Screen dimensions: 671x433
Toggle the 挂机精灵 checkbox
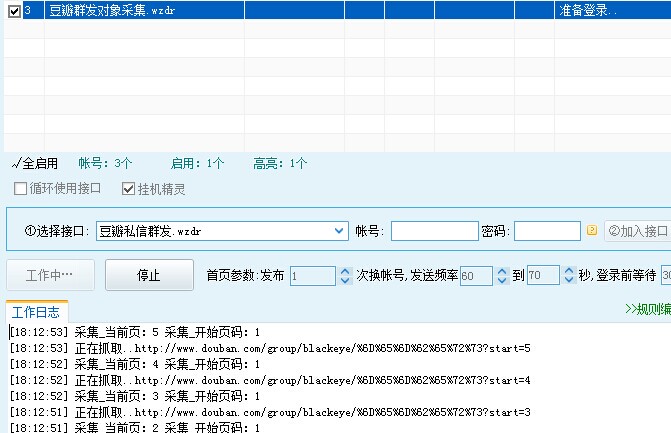coord(128,188)
